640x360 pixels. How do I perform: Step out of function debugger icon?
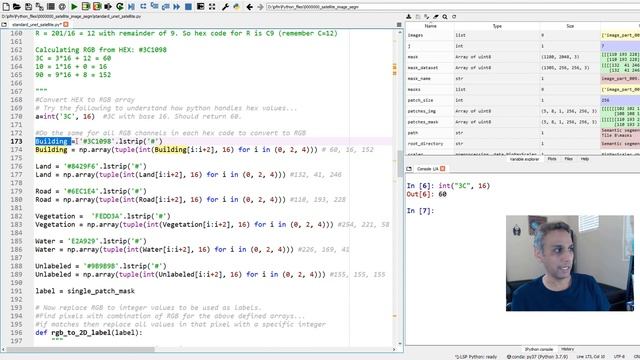(165, 7)
